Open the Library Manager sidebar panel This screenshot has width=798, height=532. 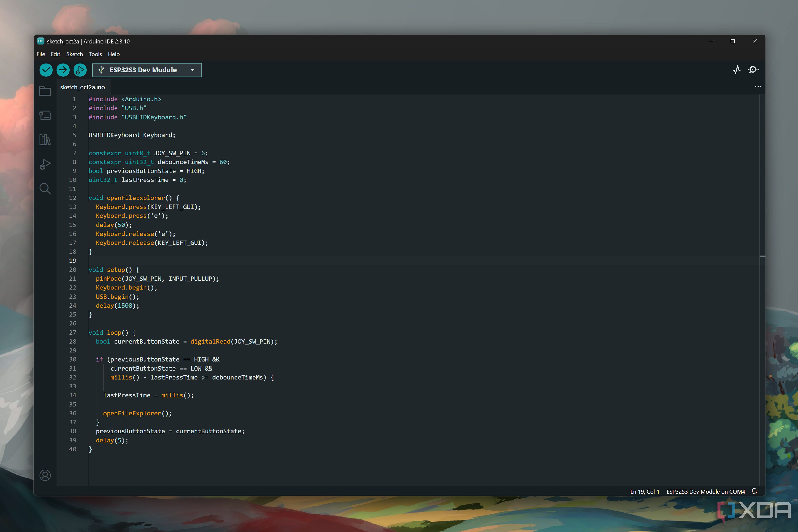(45, 139)
